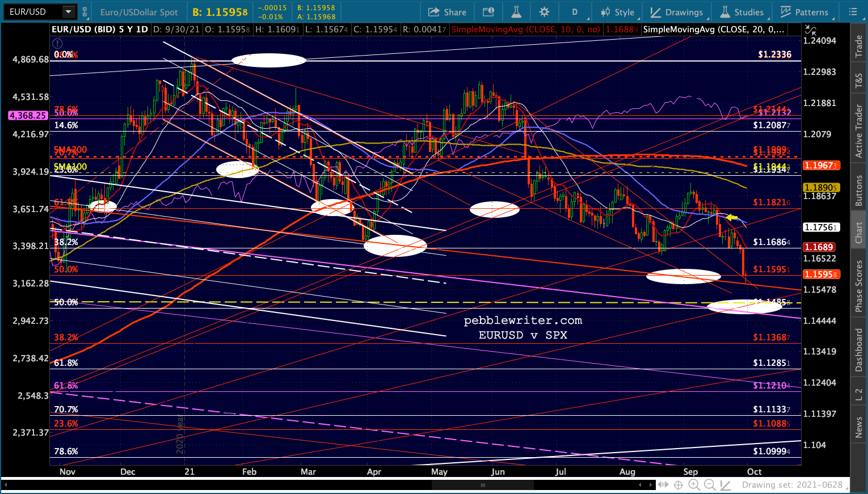The image size is (868, 494).
Task: Click the $1.1368 fib level label
Action: coord(772,337)
